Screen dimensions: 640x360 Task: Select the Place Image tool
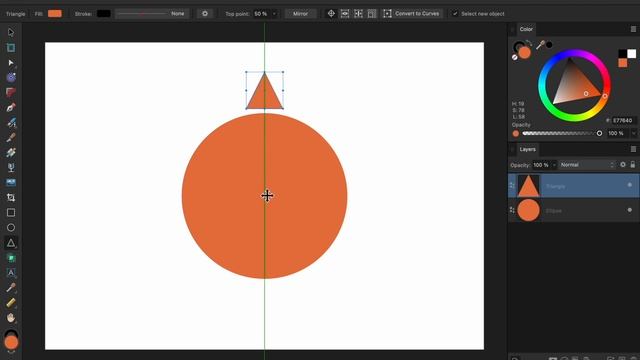click(11, 182)
